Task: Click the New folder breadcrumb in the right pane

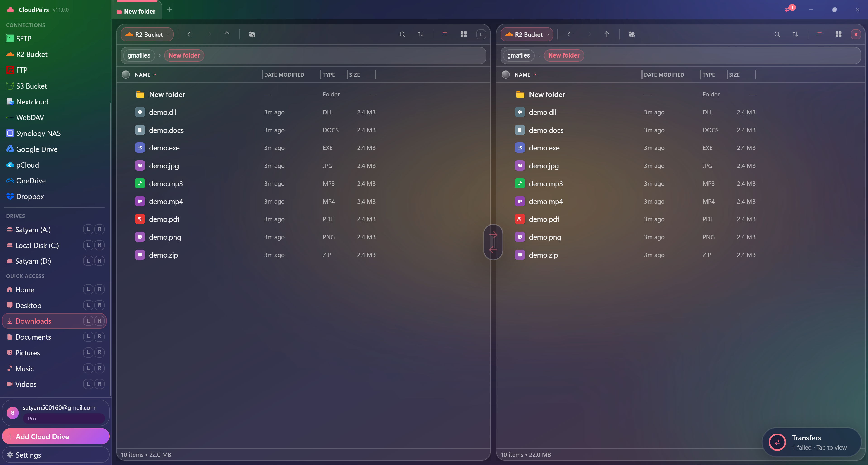Action: click(564, 55)
